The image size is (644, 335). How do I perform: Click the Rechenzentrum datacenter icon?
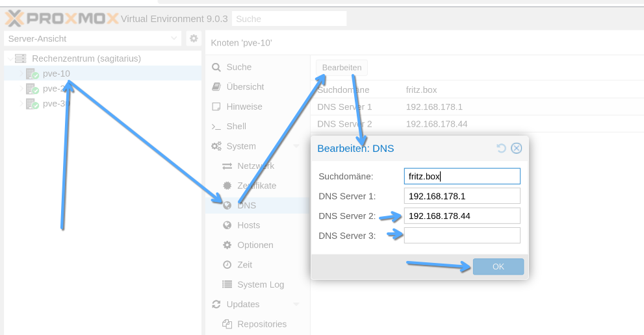(x=20, y=58)
